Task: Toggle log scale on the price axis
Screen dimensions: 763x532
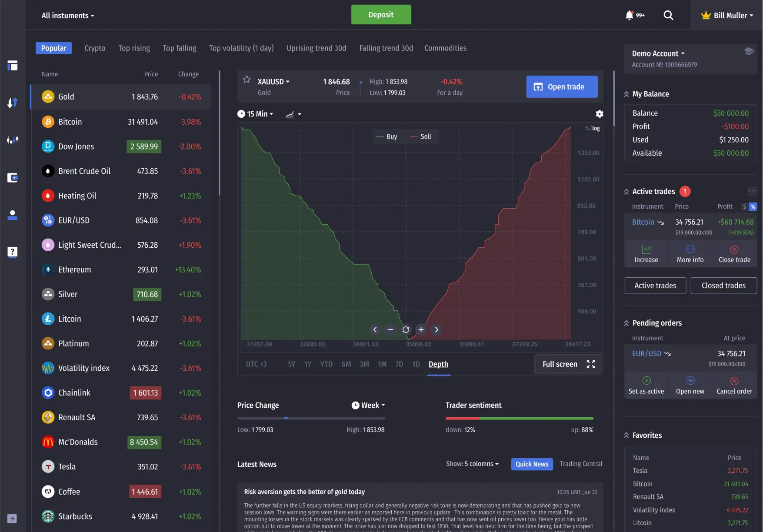Action: (x=595, y=128)
